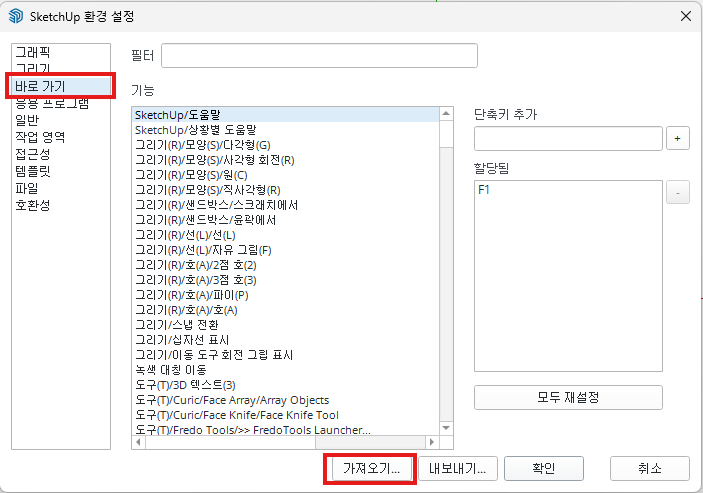703x493 pixels.
Task: Select 도구(T)/3D 텍스트(3) entry
Action: (x=286, y=385)
